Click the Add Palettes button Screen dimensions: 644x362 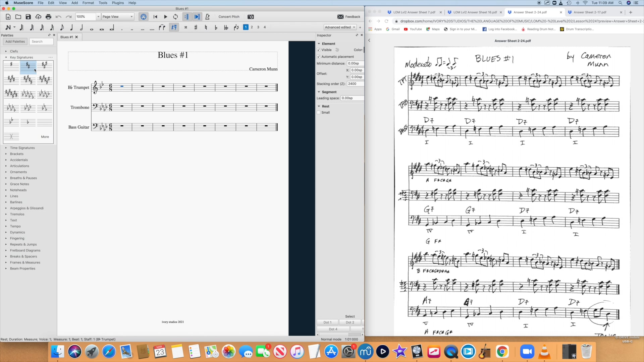(x=15, y=42)
